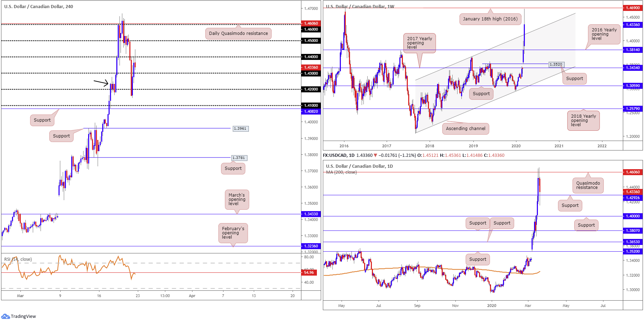This screenshot has width=644, height=320.
Task: Click the 1.25790 price label on weekly chart
Action: click(x=633, y=109)
